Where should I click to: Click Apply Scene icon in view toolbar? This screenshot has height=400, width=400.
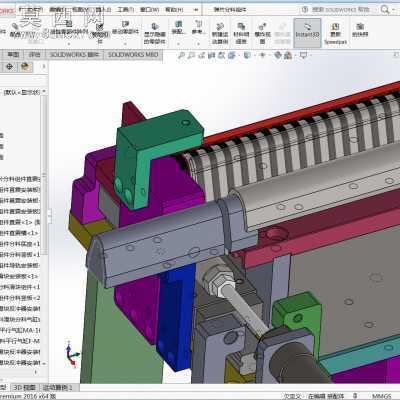tap(288, 55)
